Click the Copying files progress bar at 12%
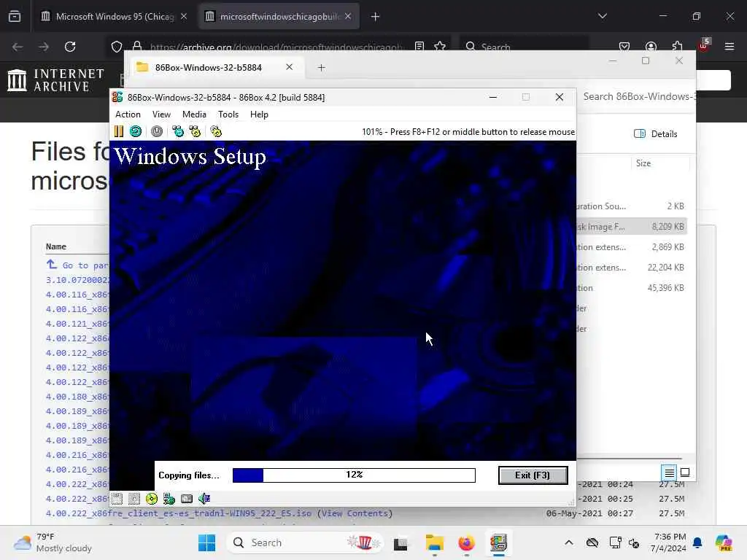The width and height of the screenshot is (747, 560). click(354, 475)
